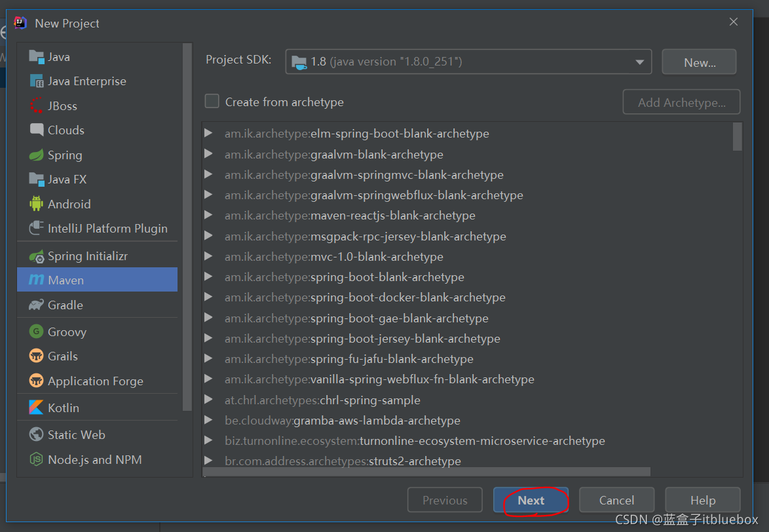Open the Project SDK dropdown arrow
769x532 pixels.
(639, 62)
